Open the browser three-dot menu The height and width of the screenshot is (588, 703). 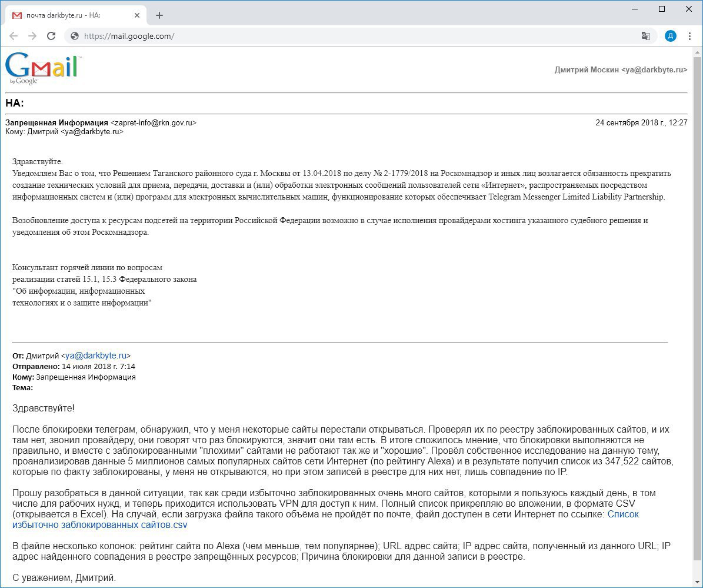pyautogui.click(x=689, y=36)
